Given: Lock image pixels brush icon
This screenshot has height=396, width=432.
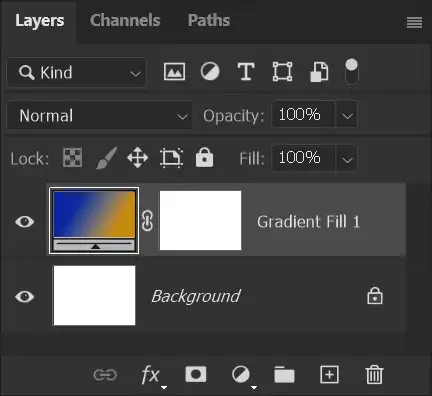Looking at the screenshot, I should pos(107,158).
